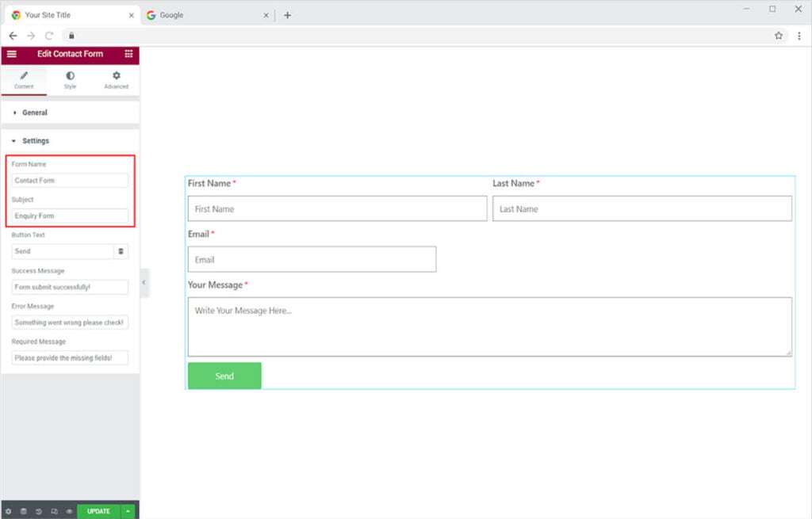The width and height of the screenshot is (812, 519).
Task: Open the Elementor hamburger menu
Action: (11, 54)
